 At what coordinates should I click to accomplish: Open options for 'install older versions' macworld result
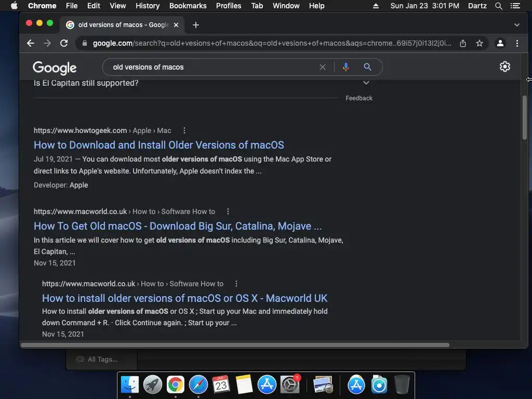pyautogui.click(x=236, y=284)
